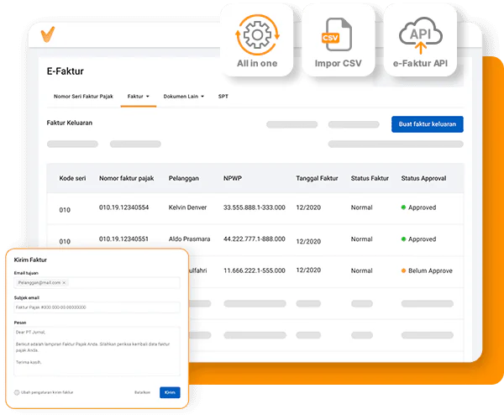
Task: Toggle Ubah pengaturan kirim faktur option
Action: 17,392
